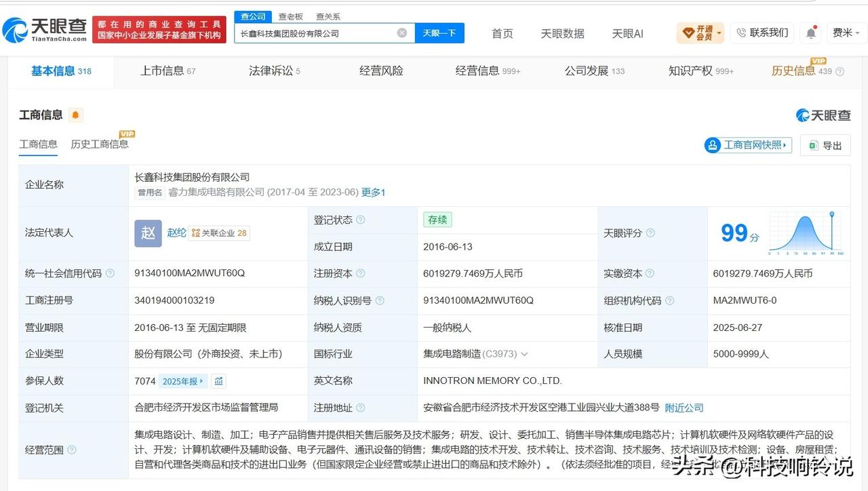Click the 赵 avatar of the legal representative
The image size is (868, 491).
(148, 233)
